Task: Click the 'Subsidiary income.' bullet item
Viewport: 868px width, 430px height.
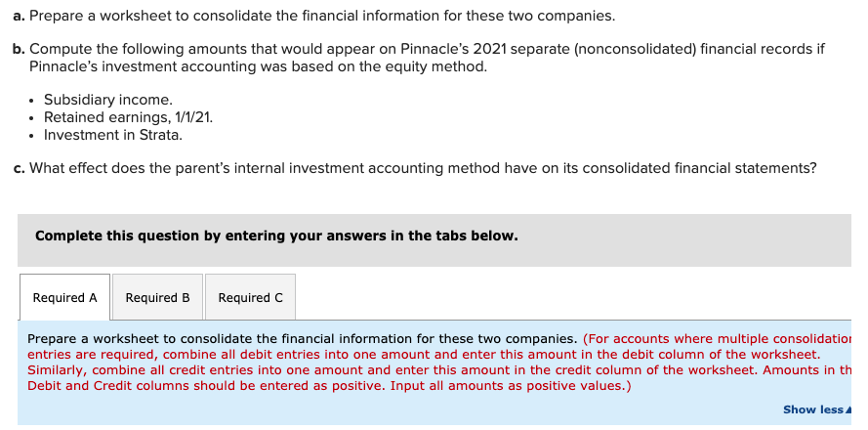Action: pyautogui.click(x=108, y=100)
